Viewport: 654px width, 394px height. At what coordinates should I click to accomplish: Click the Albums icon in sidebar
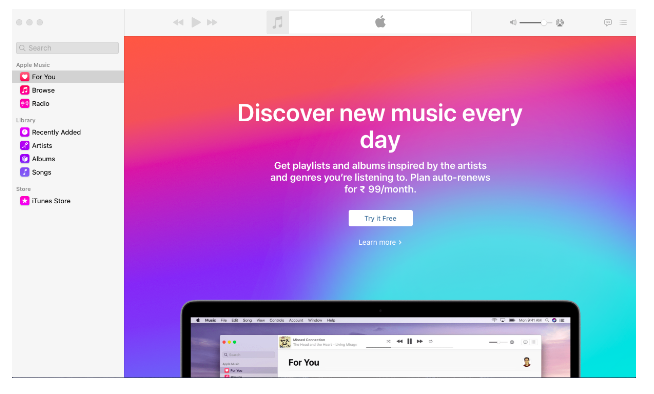(x=25, y=159)
